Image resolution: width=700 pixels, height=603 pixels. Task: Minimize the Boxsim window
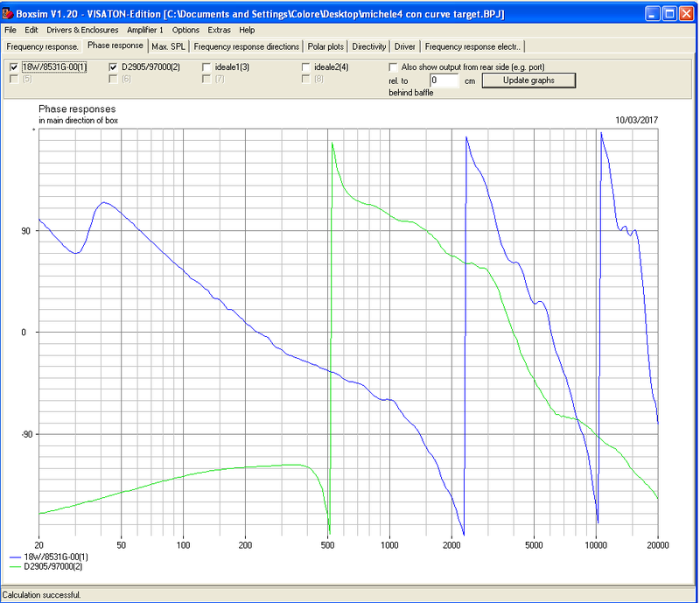(x=653, y=14)
